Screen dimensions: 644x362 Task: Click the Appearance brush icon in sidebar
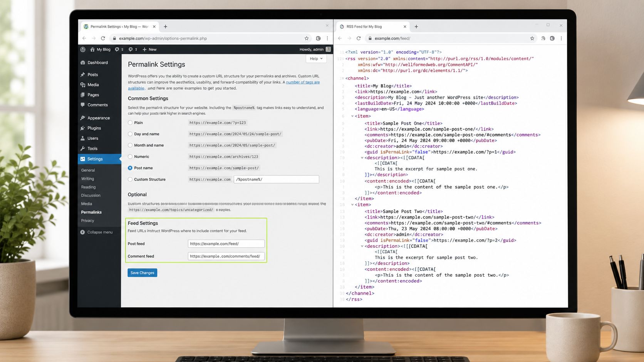83,118
